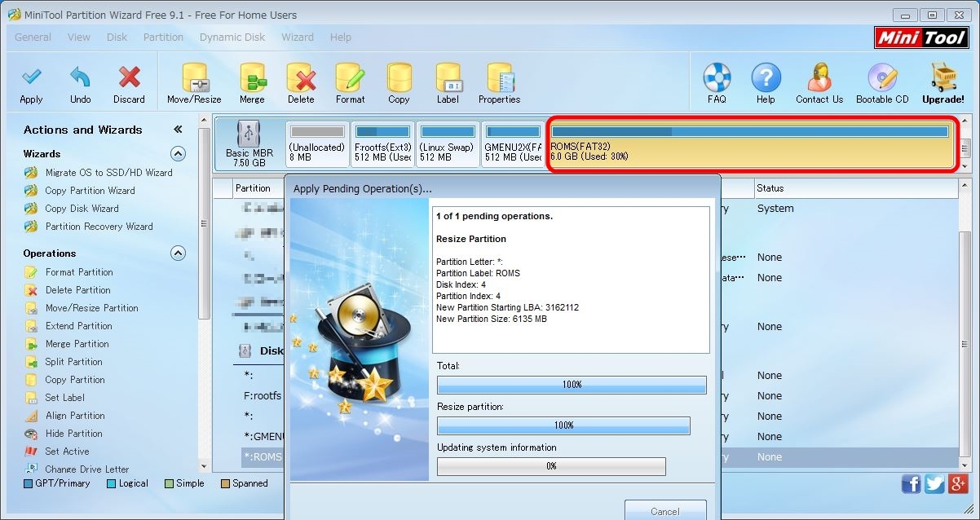This screenshot has height=520, width=980.
Task: Open the Help question mark icon
Action: pos(766,78)
